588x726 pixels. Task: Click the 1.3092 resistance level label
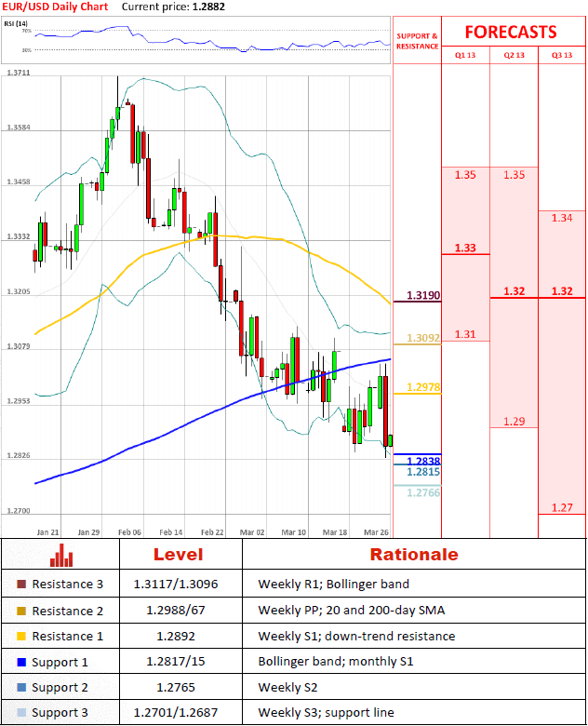[423, 338]
